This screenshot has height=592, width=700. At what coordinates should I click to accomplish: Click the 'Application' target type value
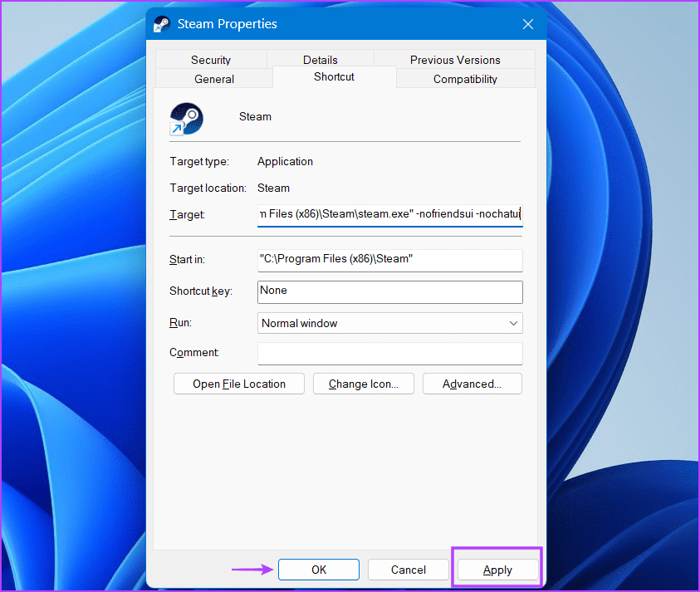click(285, 162)
